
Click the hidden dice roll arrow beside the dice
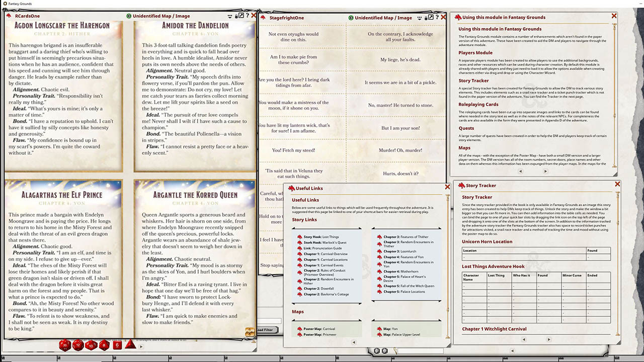141,347
